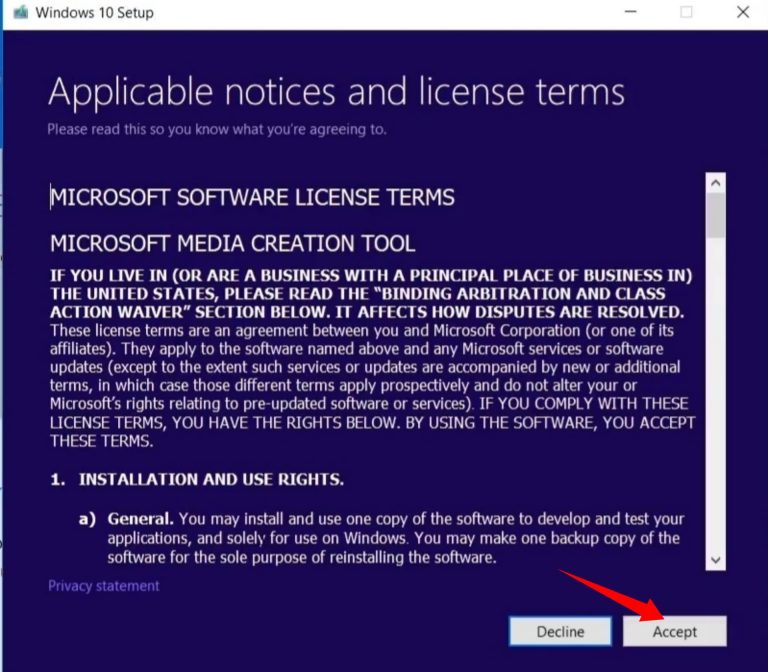
Task: Click the license text scrollbar thumb
Action: pyautogui.click(x=716, y=216)
